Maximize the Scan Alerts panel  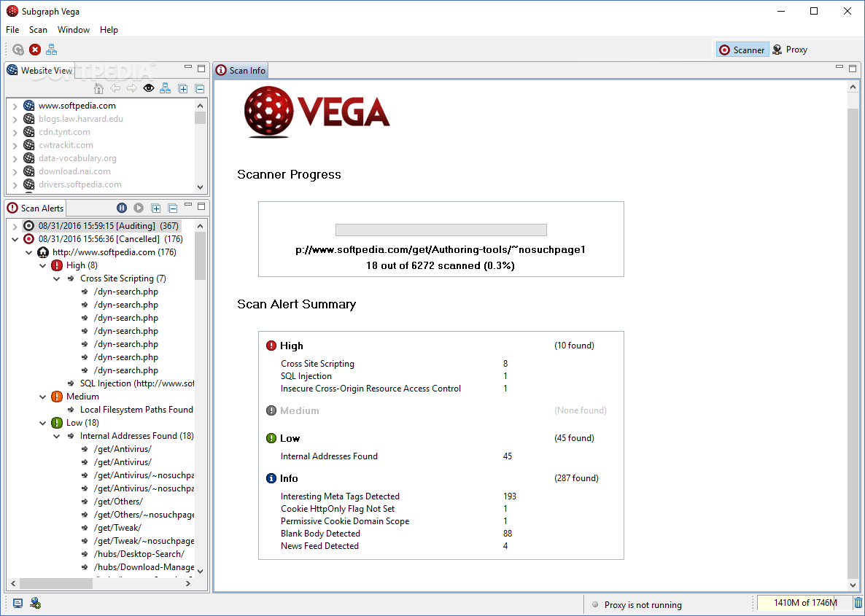tap(201, 206)
